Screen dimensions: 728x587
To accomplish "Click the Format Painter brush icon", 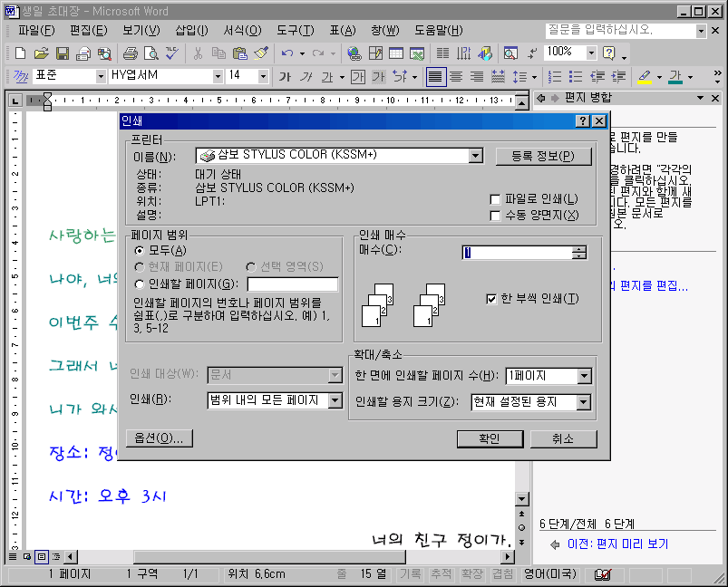I will tap(261, 53).
